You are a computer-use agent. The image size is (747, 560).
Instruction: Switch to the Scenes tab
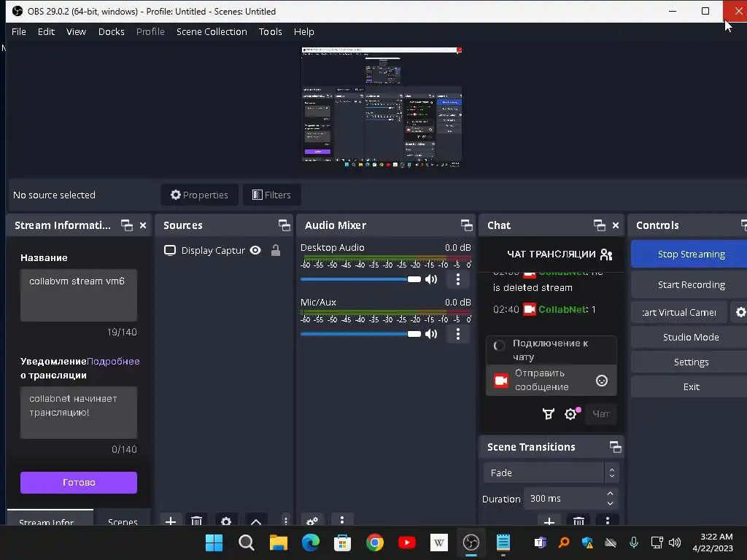coord(123,521)
